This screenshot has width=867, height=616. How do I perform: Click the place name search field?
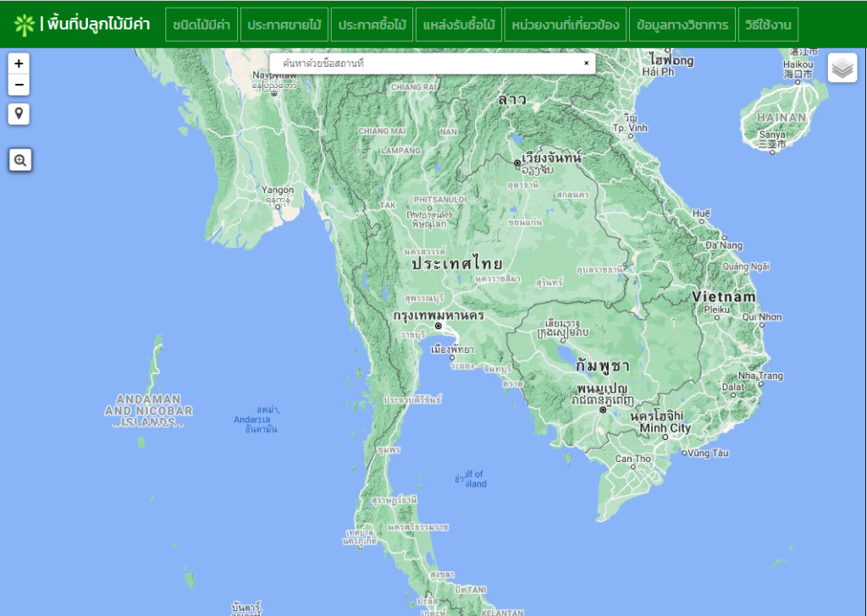point(423,63)
